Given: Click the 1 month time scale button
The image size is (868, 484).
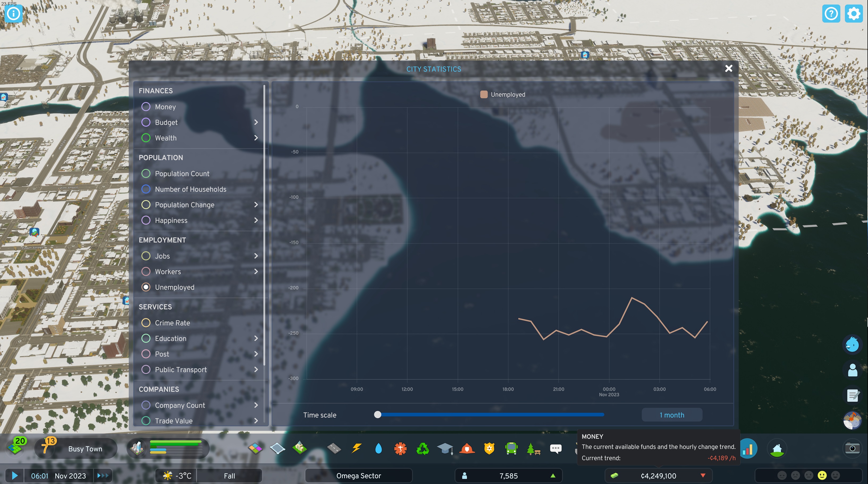Looking at the screenshot, I should click(672, 415).
